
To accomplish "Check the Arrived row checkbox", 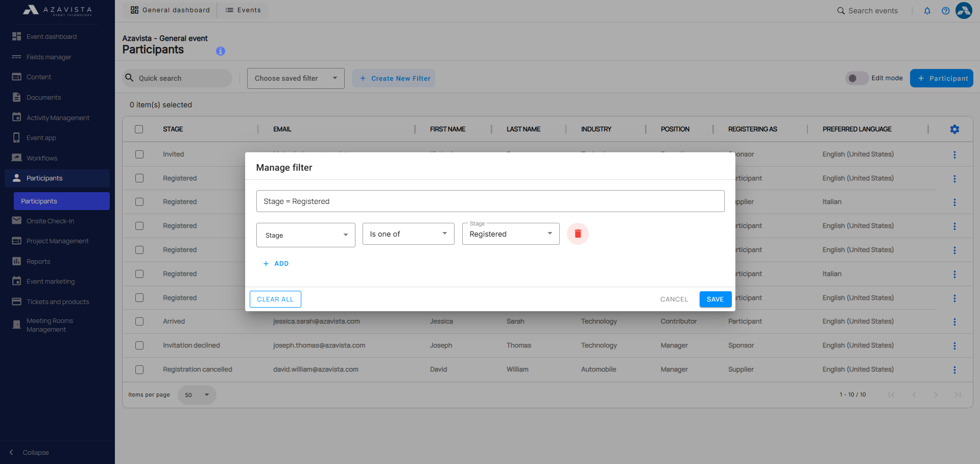I will coord(139,321).
